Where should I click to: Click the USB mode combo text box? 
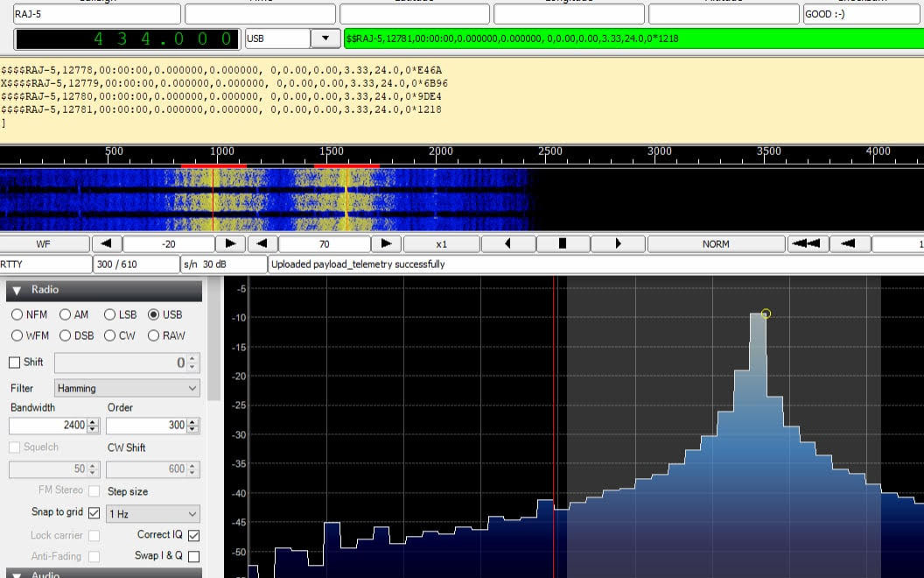(277, 39)
